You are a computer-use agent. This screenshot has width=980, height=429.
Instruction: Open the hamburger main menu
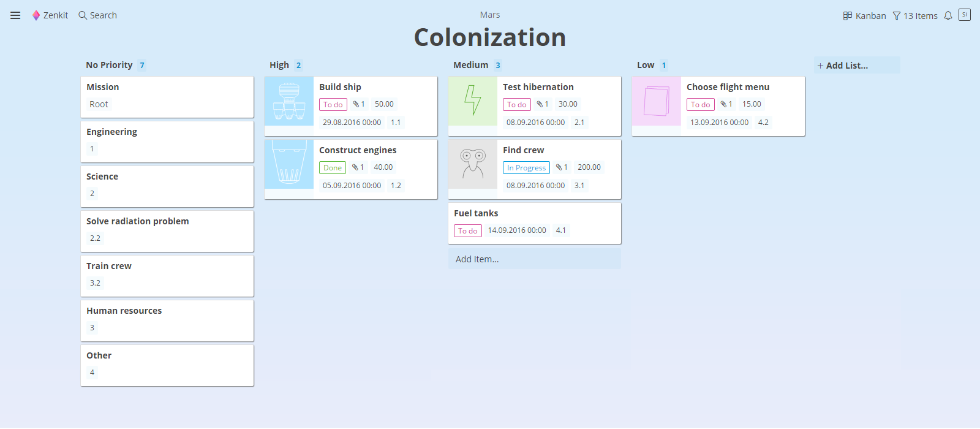[x=15, y=15]
